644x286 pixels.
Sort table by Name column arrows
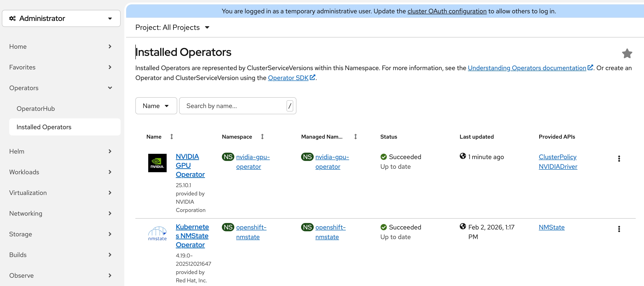(x=171, y=137)
